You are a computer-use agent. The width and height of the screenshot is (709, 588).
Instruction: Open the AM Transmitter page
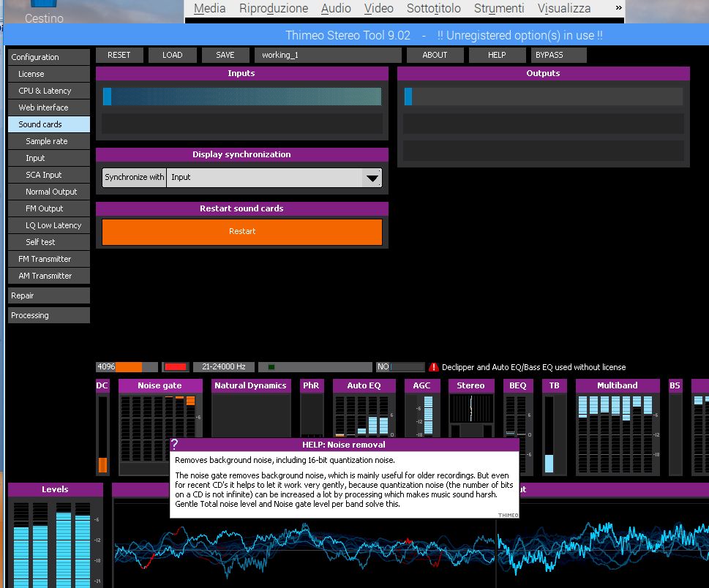(49, 276)
